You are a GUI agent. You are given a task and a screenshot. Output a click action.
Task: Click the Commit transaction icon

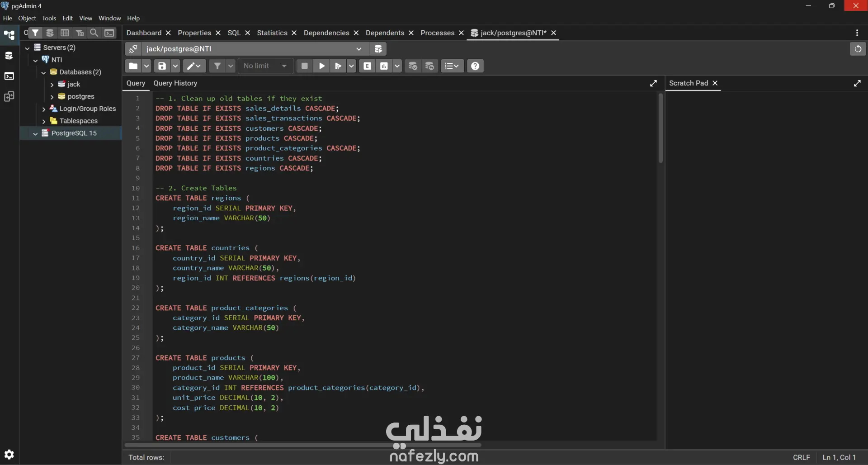coord(413,66)
